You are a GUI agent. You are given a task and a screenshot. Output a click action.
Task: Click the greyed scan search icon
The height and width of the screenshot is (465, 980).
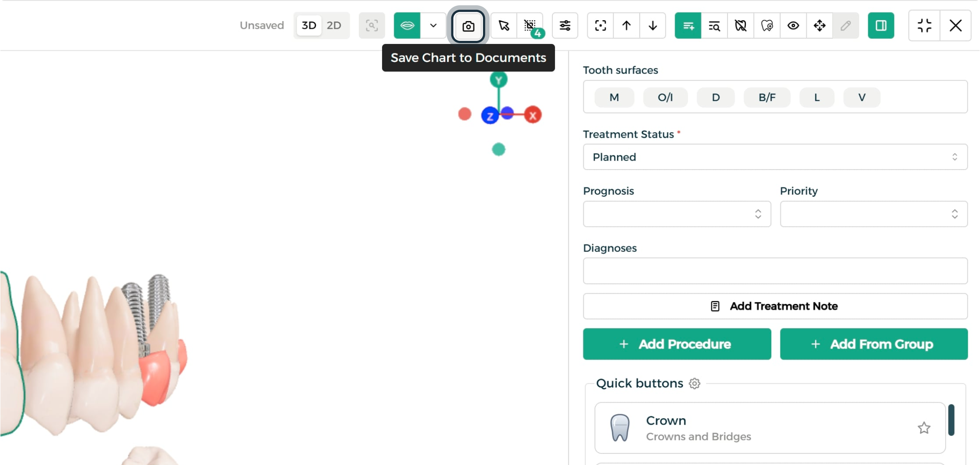372,26
